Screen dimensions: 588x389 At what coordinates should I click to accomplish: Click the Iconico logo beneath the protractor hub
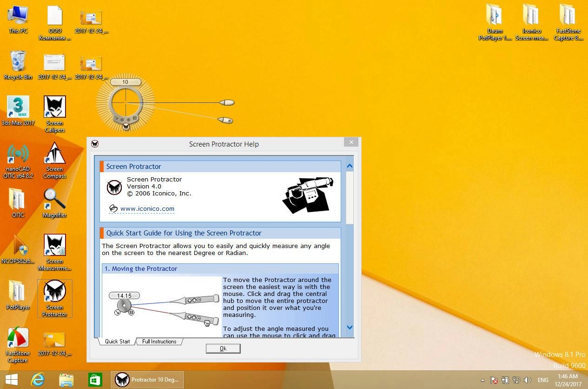[x=126, y=126]
